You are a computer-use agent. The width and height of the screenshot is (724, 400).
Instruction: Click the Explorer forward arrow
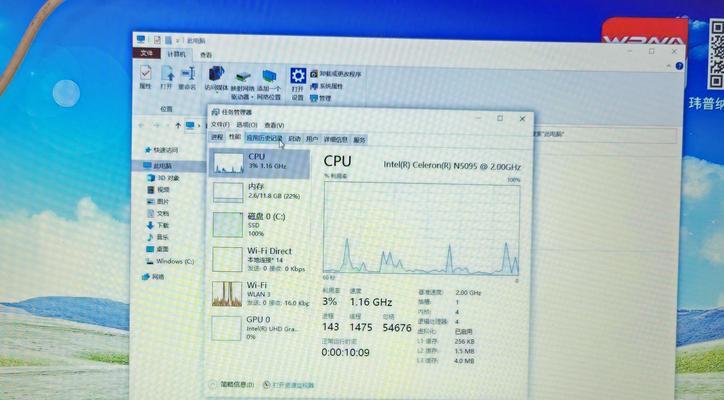[156, 125]
